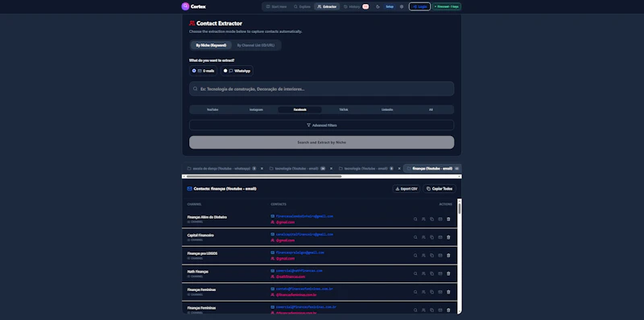Open the finanças (Youtube - email) tab

tap(433, 168)
